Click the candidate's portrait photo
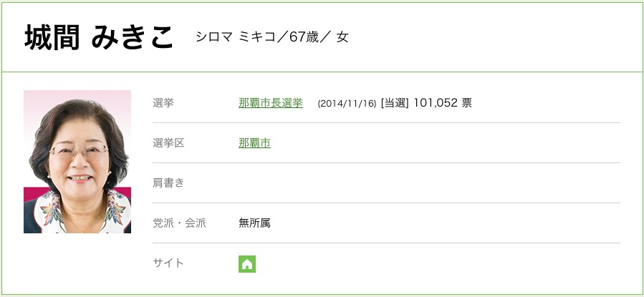The image size is (644, 297). 77,162
